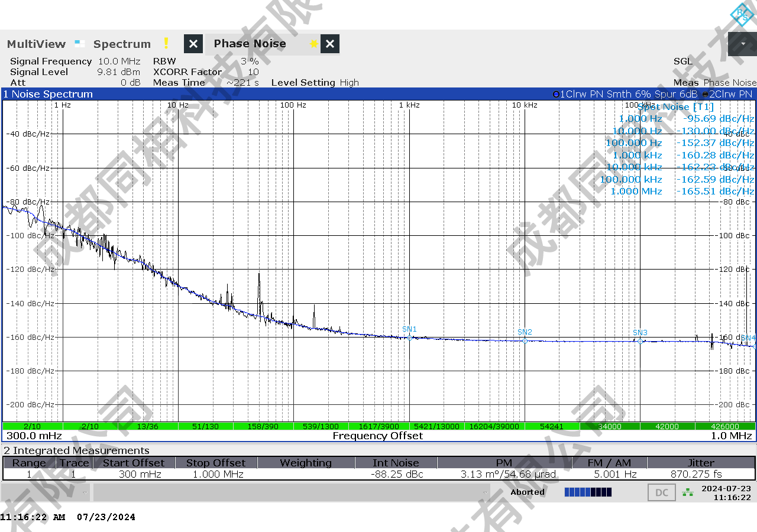This screenshot has height=532, width=757.
Task: Click the Rohde & Schwarz logo icon
Action: click(742, 14)
